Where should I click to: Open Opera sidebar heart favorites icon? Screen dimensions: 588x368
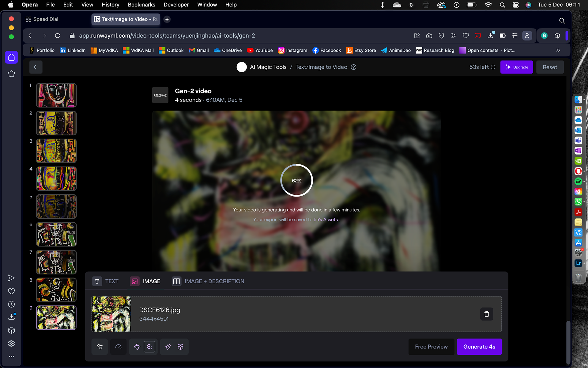tap(11, 291)
